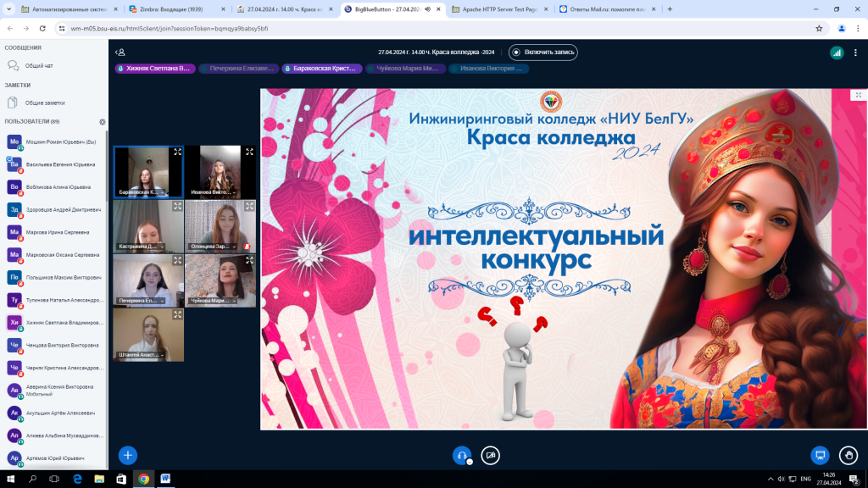Select talking indicator Хижняк Светлана

[155, 69]
